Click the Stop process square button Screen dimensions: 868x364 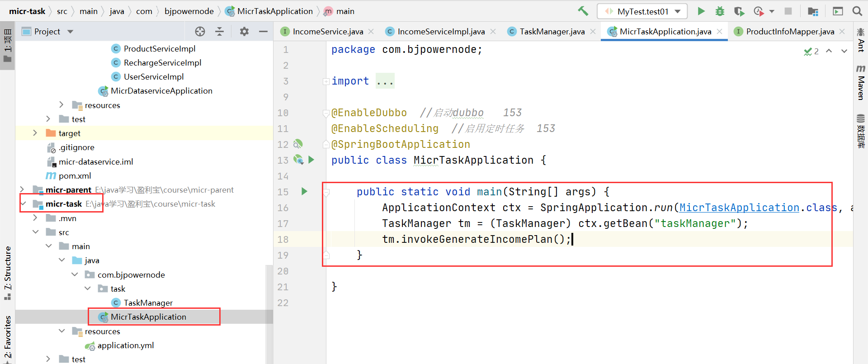click(788, 11)
